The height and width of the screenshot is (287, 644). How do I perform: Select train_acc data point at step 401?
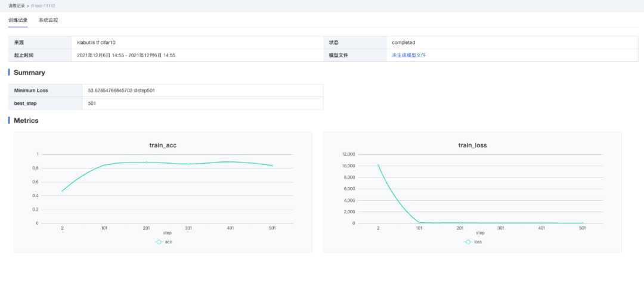[x=231, y=161]
